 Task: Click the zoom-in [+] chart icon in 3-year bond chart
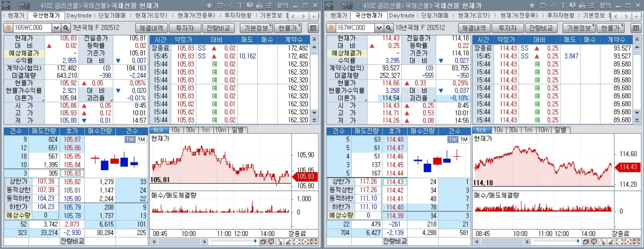point(305,241)
